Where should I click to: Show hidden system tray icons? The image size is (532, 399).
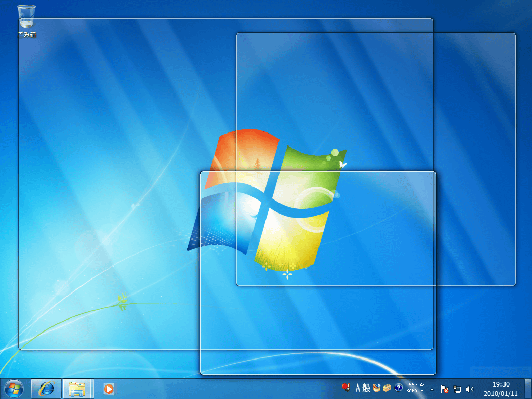(432, 389)
